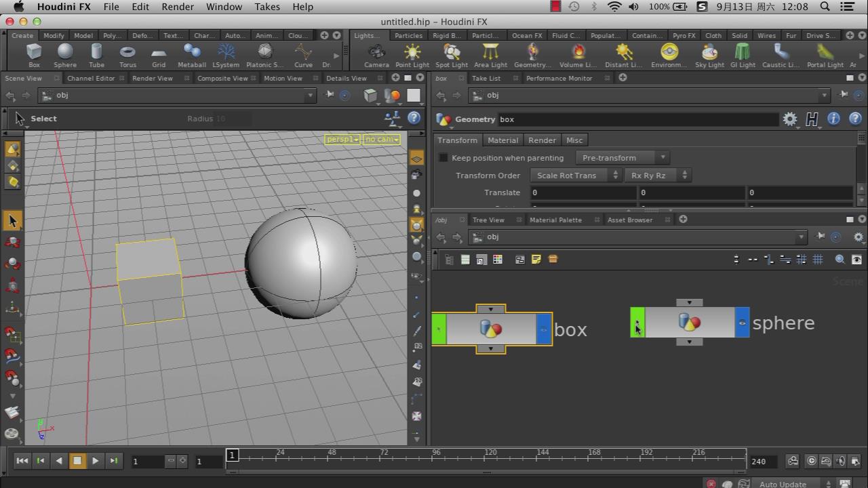Open the Pre-transform dropdown
This screenshot has width=868, height=488.
(623, 158)
